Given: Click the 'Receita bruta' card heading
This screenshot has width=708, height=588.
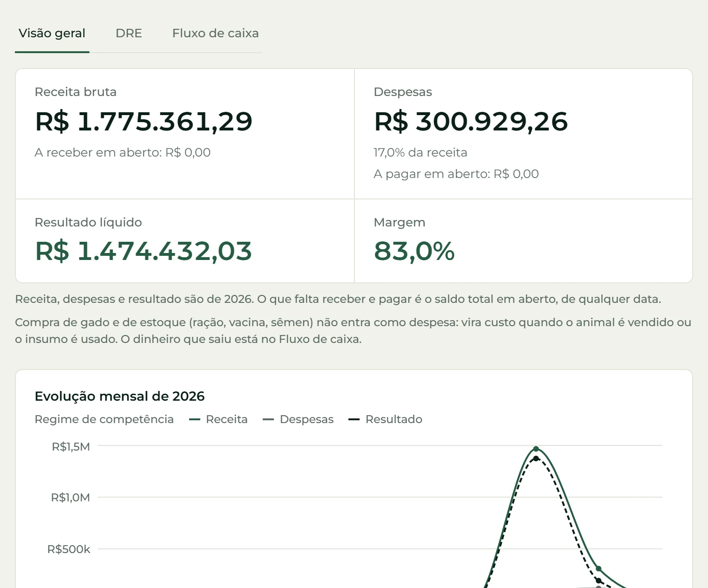Looking at the screenshot, I should click(75, 92).
